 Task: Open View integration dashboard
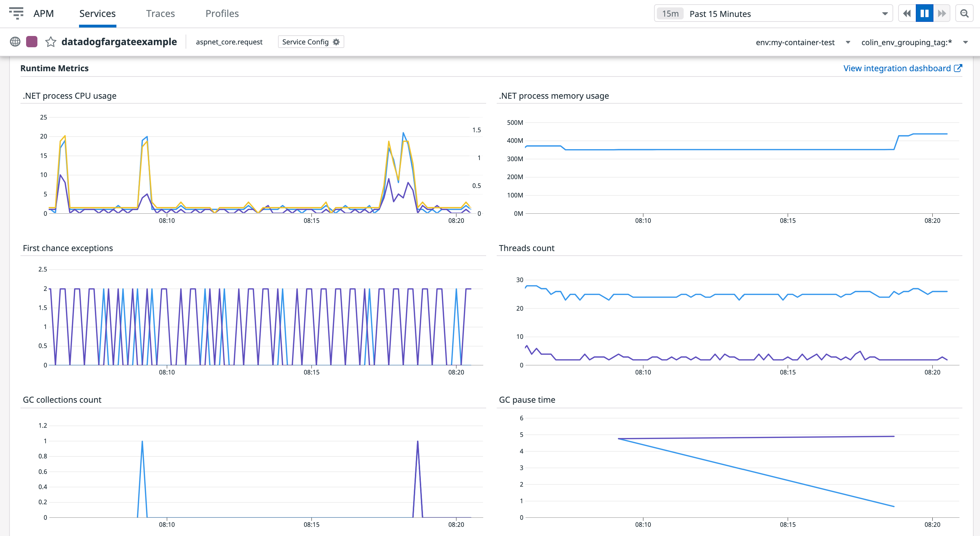tap(897, 68)
